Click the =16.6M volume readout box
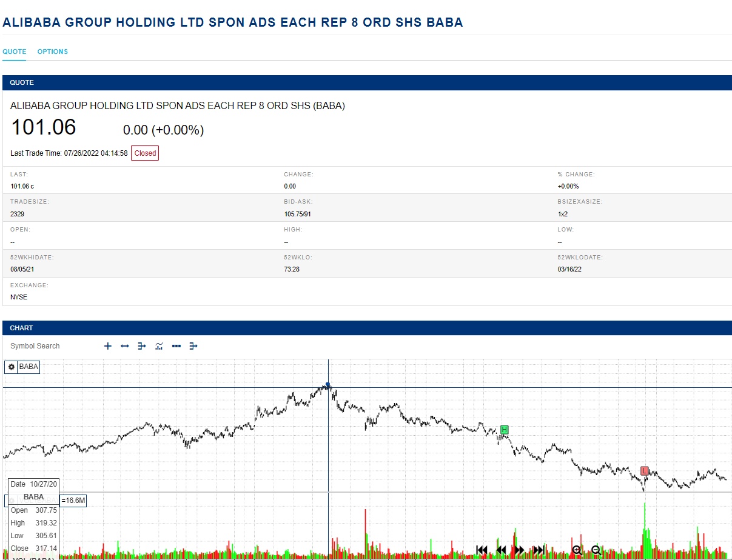The image size is (732, 560). [73, 501]
